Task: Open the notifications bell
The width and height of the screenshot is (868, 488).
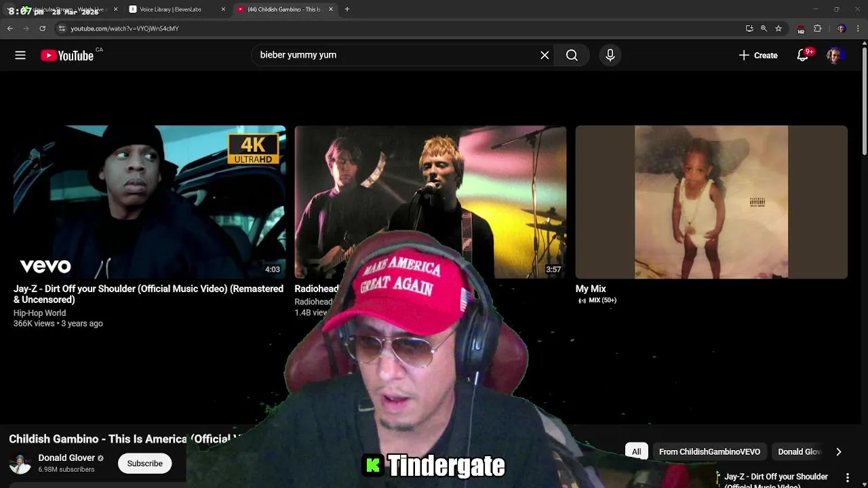Action: pyautogui.click(x=803, y=56)
